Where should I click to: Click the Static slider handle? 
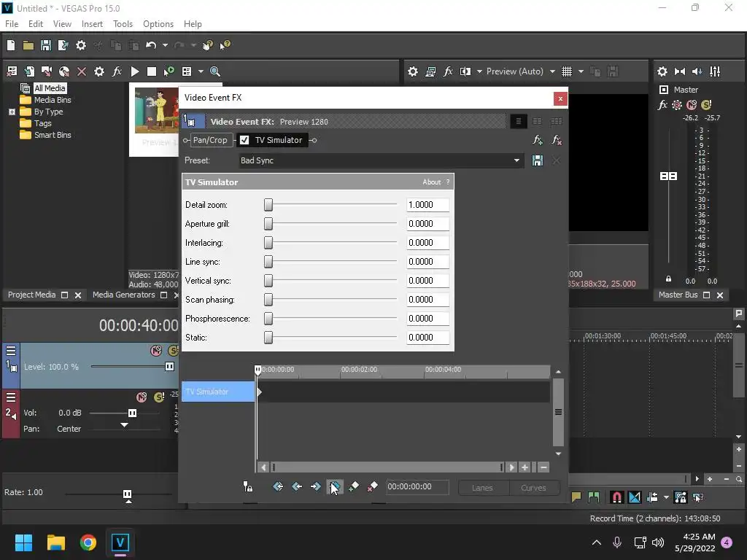click(x=268, y=337)
